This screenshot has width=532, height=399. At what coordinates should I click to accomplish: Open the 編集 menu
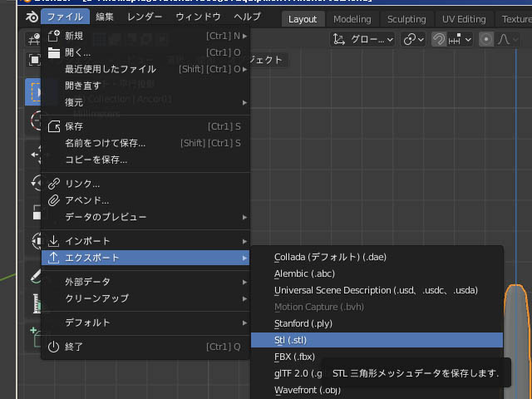coord(105,17)
